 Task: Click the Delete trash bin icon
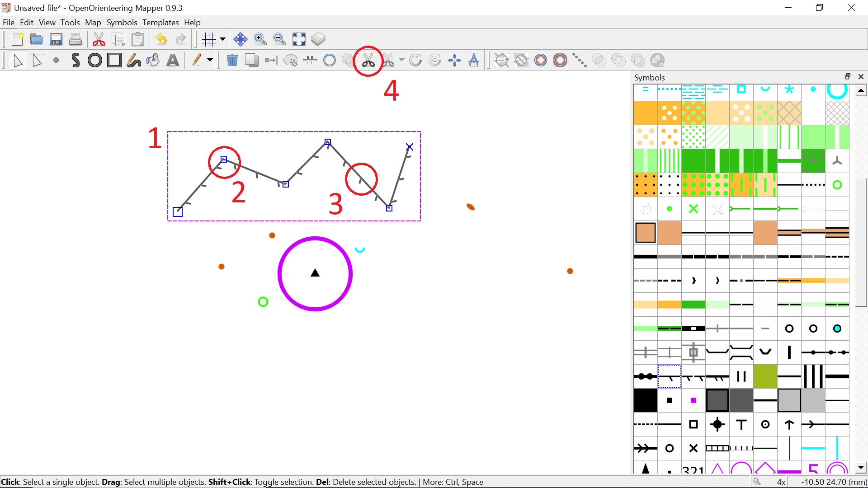[232, 61]
